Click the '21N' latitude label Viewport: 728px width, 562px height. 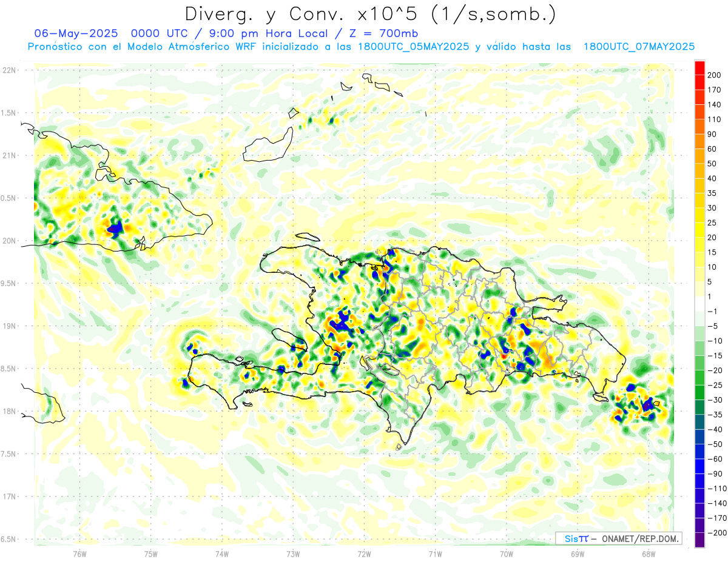tap(9, 156)
